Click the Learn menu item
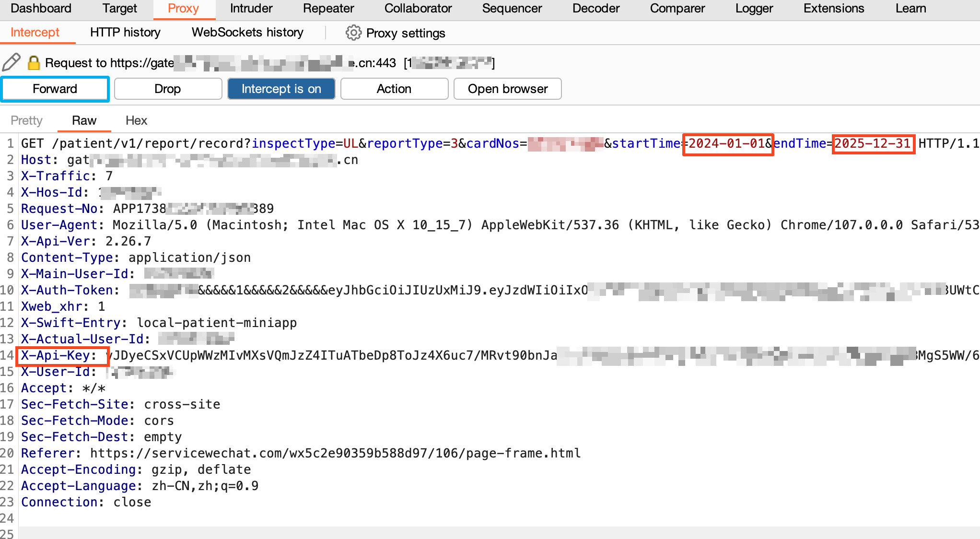Viewport: 980px width, 539px height. click(x=910, y=8)
